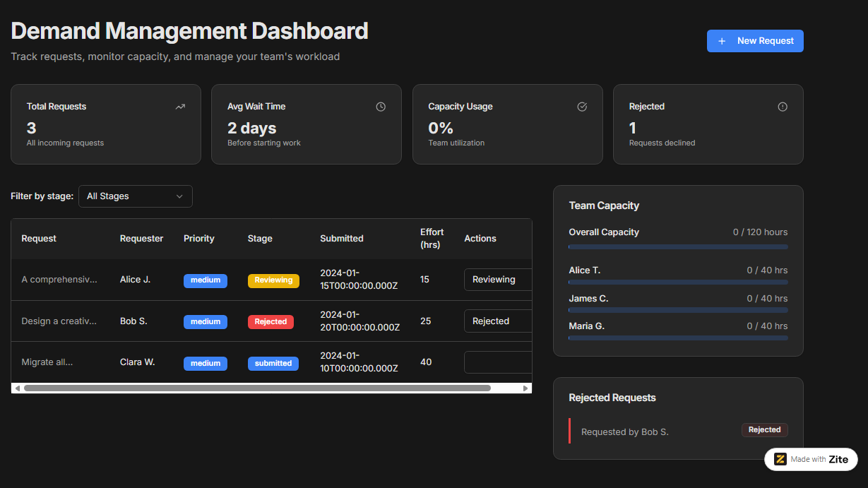Open the All Stages filter dropdown
This screenshot has height=488, width=868.
pyautogui.click(x=135, y=196)
